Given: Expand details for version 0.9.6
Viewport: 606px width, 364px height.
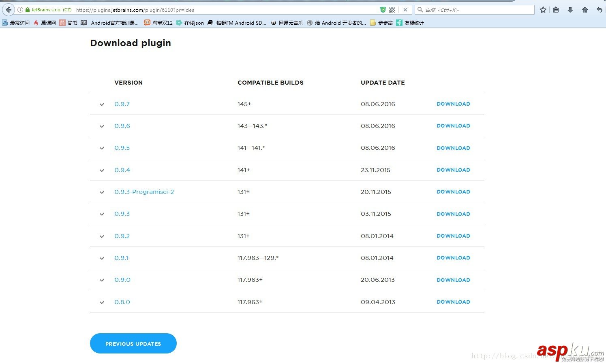Looking at the screenshot, I should 102,126.
